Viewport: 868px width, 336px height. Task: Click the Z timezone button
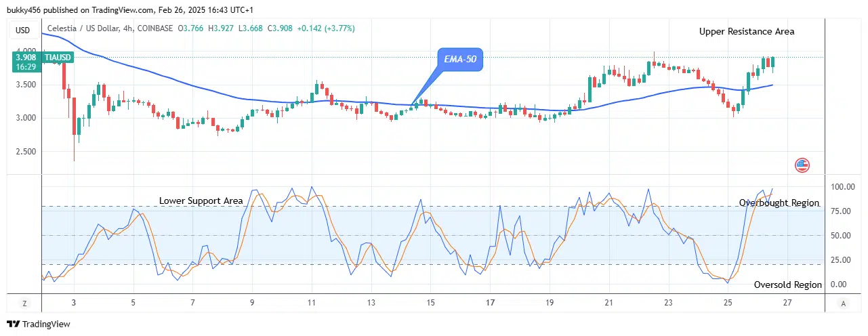tap(24, 303)
